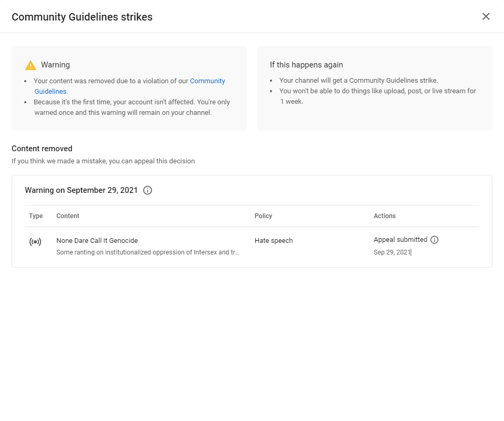Image resolution: width=504 pixels, height=421 pixels.
Task: Click the Appeal submitted status text
Action: pyautogui.click(x=400, y=240)
